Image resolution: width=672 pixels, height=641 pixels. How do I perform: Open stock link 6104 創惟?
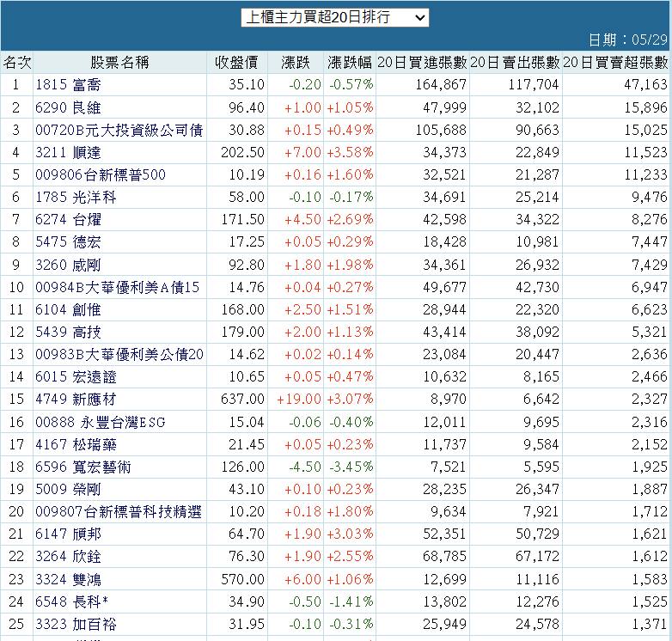point(68,309)
